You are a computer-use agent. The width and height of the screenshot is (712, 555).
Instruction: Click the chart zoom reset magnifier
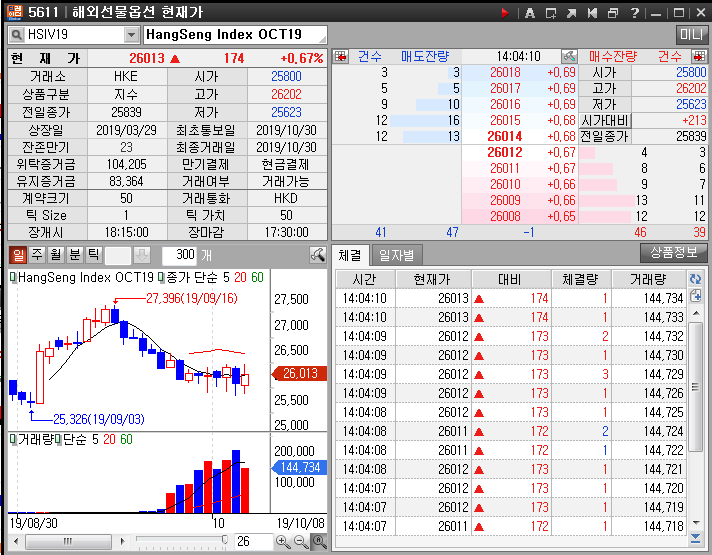point(319,542)
